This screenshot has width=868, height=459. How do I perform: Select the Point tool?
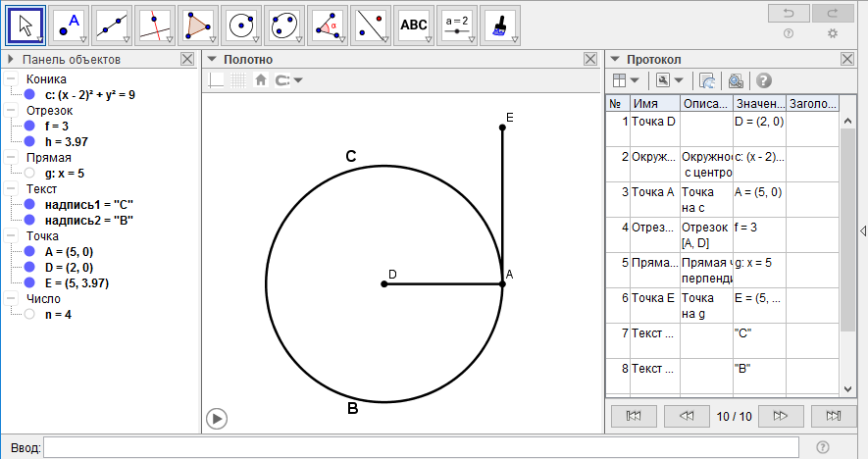click(69, 25)
